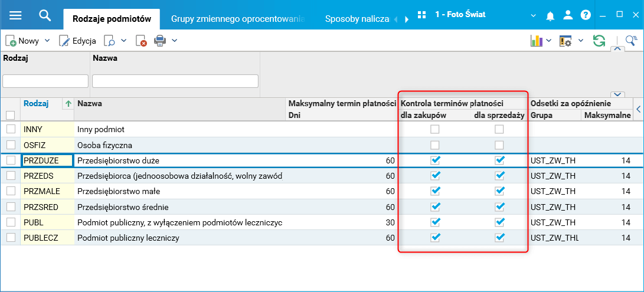Image resolution: width=644 pixels, height=292 pixels.
Task: Open the bar chart analysis icon
Action: click(537, 41)
